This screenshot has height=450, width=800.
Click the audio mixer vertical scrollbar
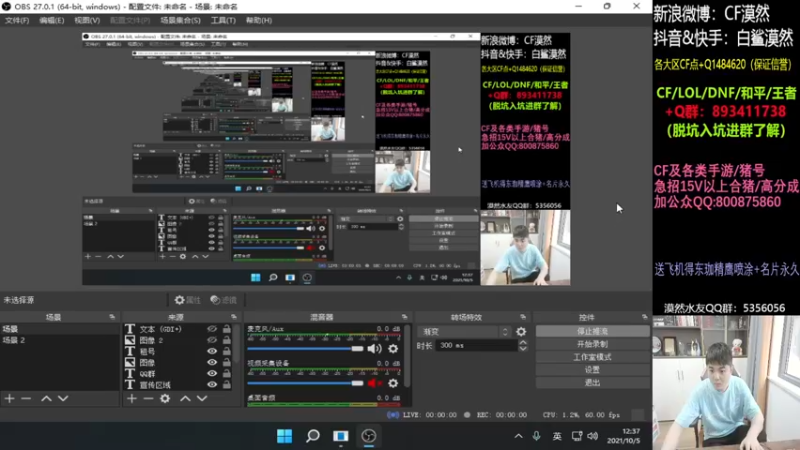click(407, 356)
